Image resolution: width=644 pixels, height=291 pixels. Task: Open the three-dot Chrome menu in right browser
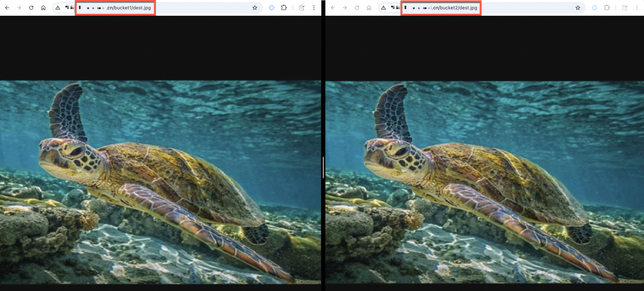click(x=637, y=8)
